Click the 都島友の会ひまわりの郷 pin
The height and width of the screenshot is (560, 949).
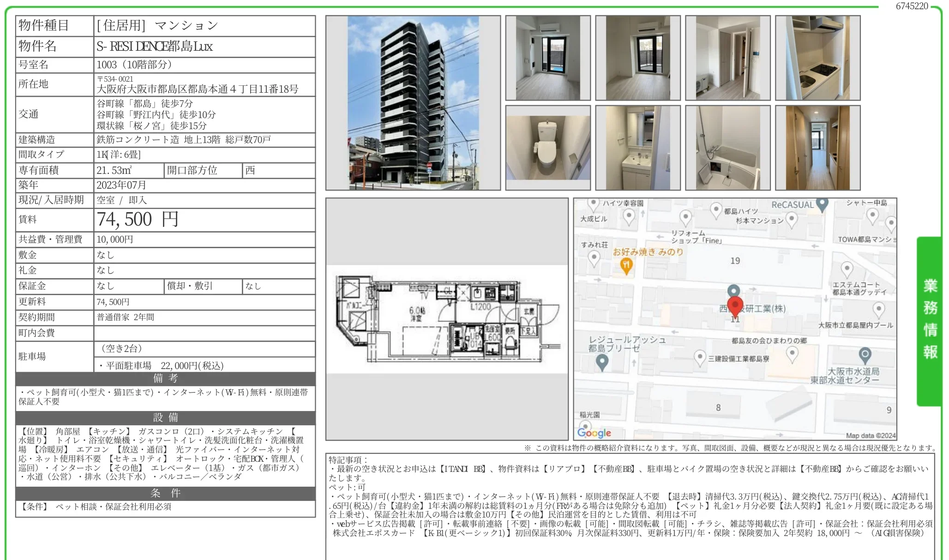[792, 355]
